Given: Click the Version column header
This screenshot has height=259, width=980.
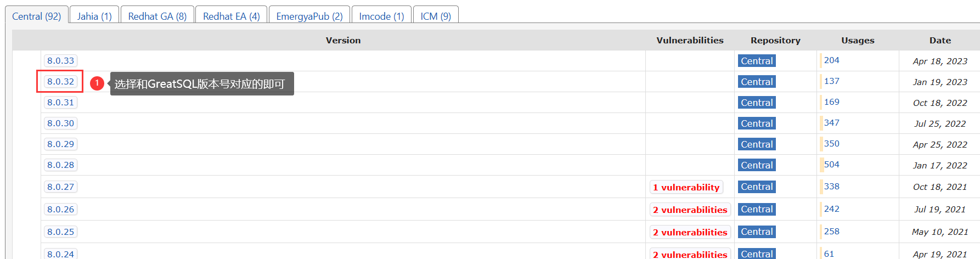Looking at the screenshot, I should (343, 40).
